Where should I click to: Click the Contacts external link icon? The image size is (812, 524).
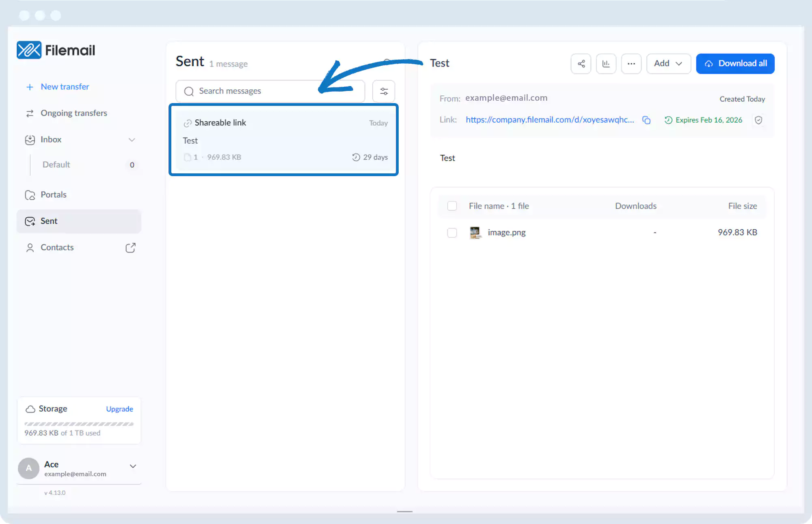tap(130, 248)
